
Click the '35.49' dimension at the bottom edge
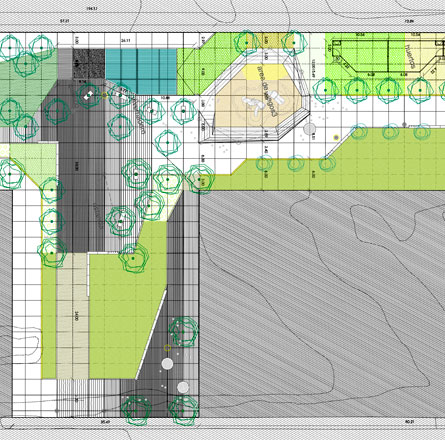(105, 422)
